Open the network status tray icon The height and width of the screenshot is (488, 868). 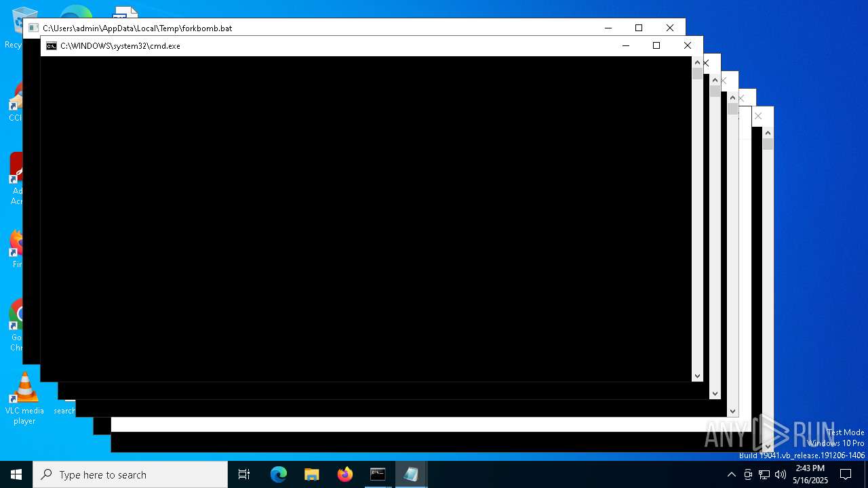764,474
